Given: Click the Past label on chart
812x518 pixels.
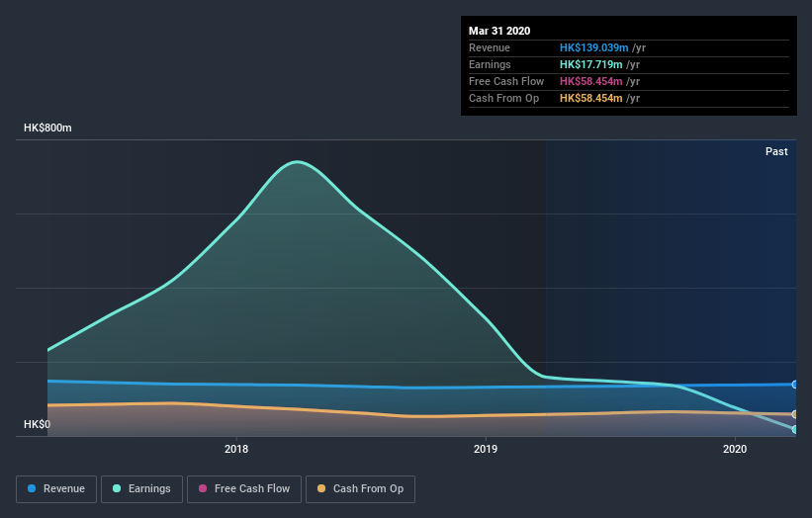Looking at the screenshot, I should (776, 151).
